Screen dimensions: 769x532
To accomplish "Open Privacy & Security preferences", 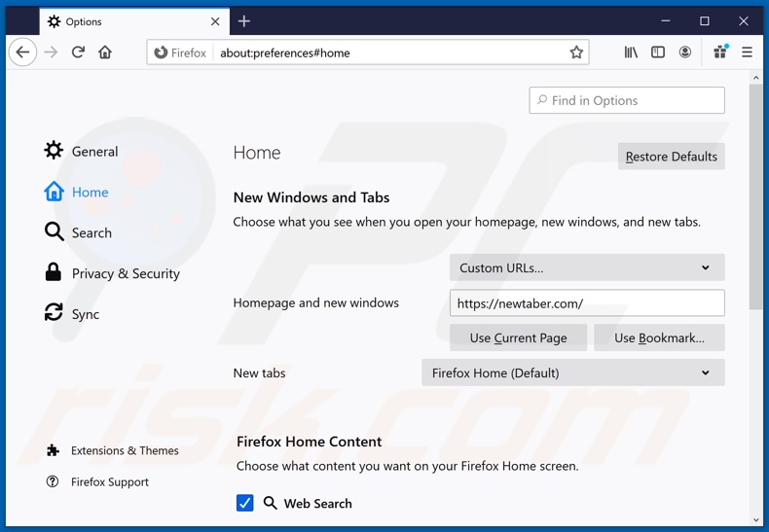I will coord(112,273).
